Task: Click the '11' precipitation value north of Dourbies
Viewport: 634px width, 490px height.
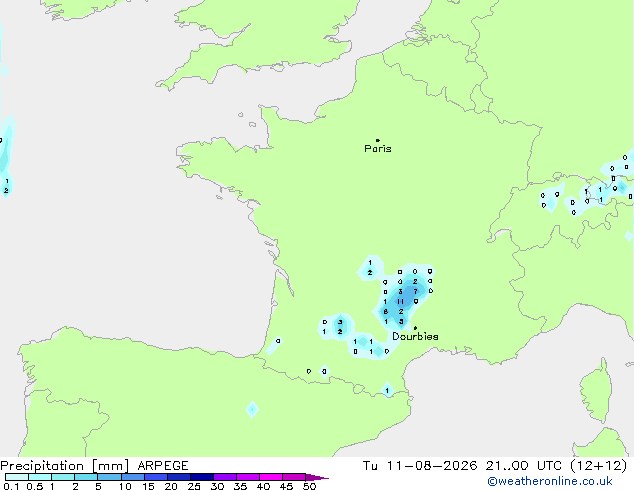Action: click(x=400, y=302)
